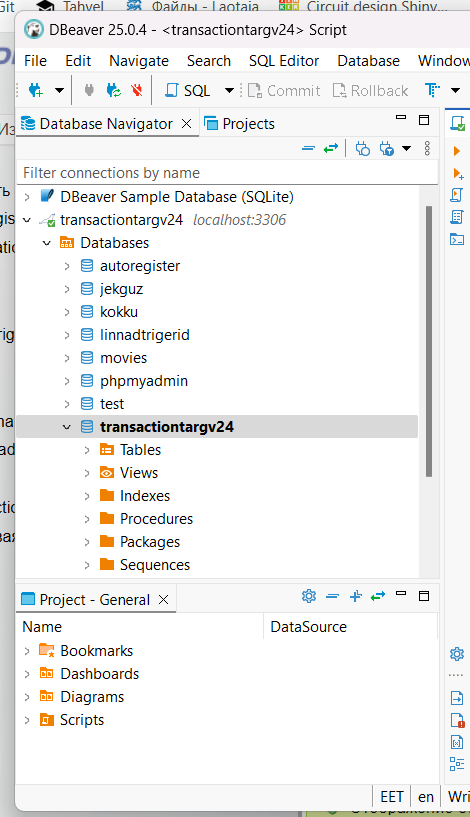Expand the Bookmarks project folder
470x817 pixels.
tap(27, 651)
